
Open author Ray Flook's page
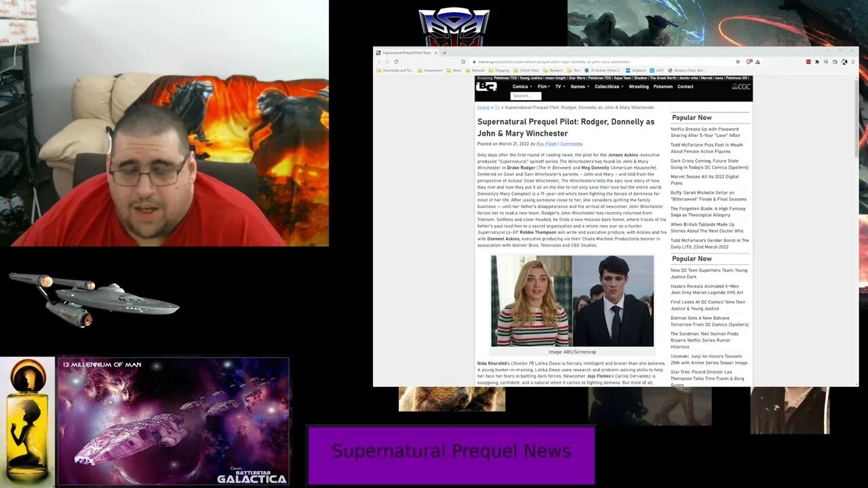coord(546,144)
